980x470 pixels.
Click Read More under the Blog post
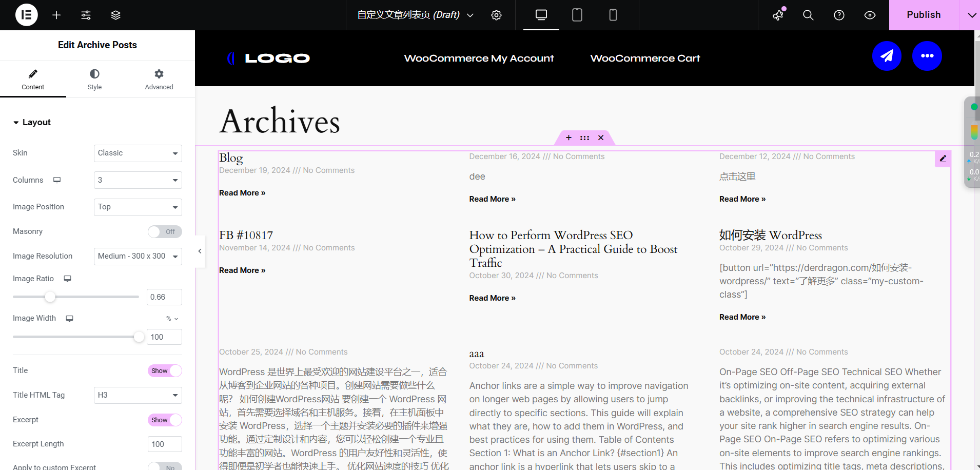[242, 192]
